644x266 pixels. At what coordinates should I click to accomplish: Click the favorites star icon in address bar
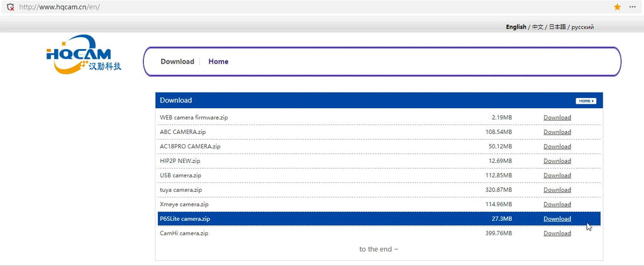(617, 7)
